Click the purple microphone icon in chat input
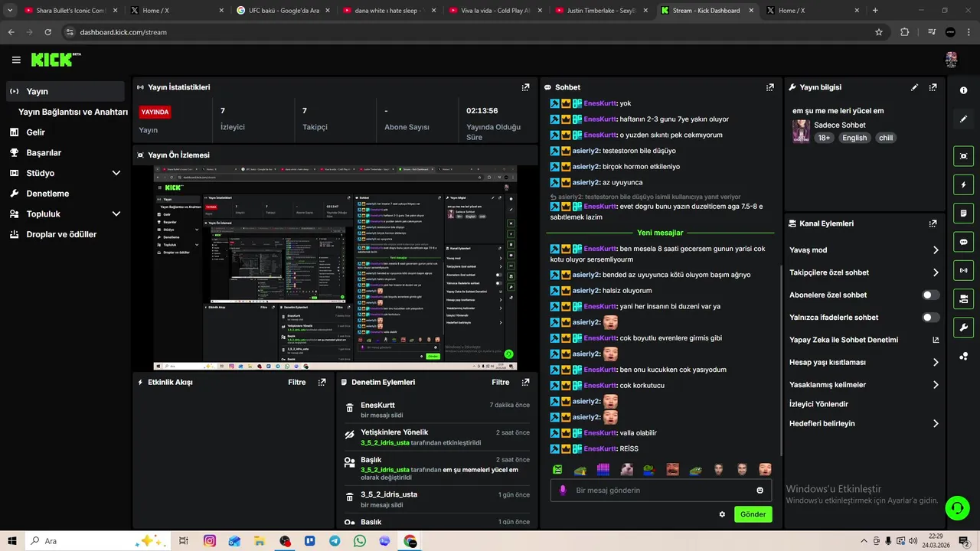This screenshot has height=551, width=980. click(x=563, y=491)
